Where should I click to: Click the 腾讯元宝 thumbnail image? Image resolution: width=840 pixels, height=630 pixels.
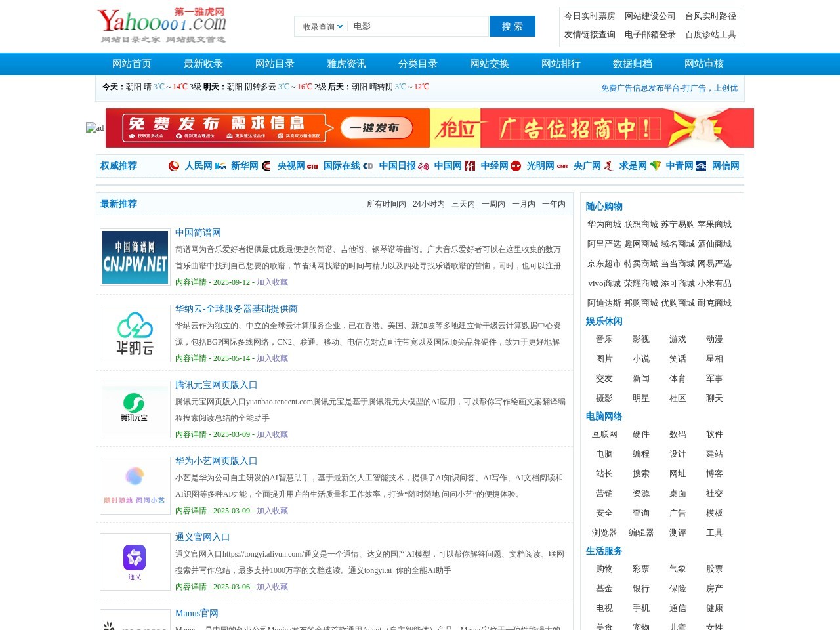[x=135, y=409]
